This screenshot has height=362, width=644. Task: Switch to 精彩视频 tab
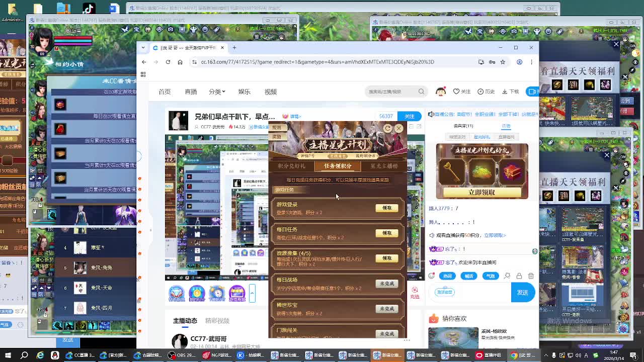(217, 321)
